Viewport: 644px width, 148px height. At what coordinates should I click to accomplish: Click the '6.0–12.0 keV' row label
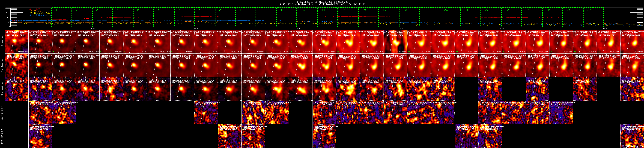point(2,65)
